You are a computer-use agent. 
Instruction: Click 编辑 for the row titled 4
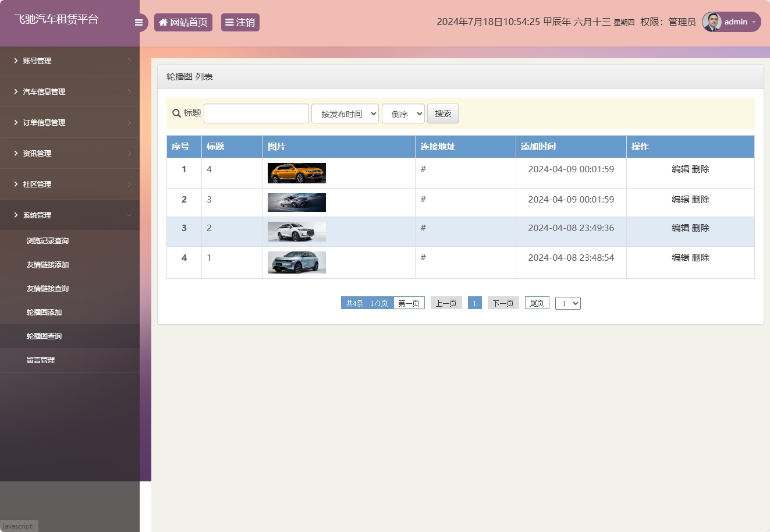(x=680, y=169)
